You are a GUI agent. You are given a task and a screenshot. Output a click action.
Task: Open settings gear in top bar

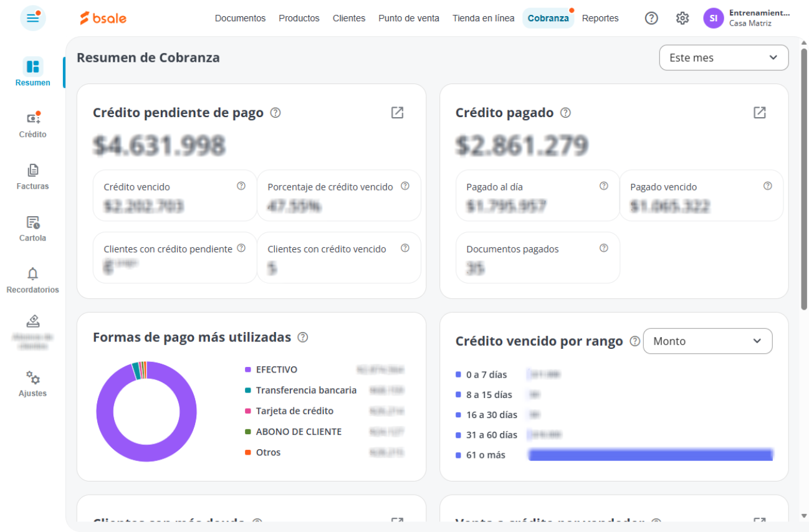pyautogui.click(x=682, y=18)
